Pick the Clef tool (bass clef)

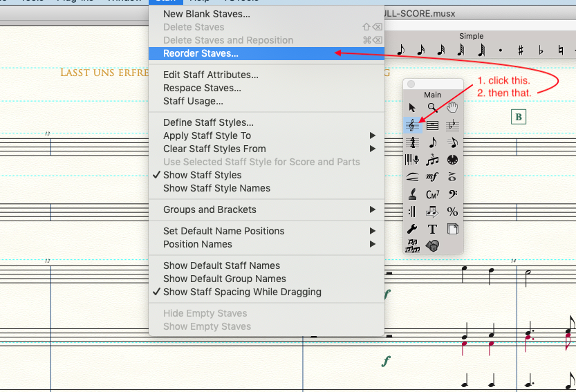click(x=452, y=194)
